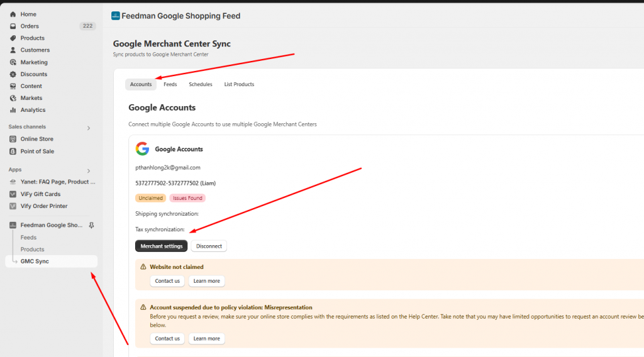
Task: Unpin the Feedman app using pin icon
Action: (x=91, y=225)
